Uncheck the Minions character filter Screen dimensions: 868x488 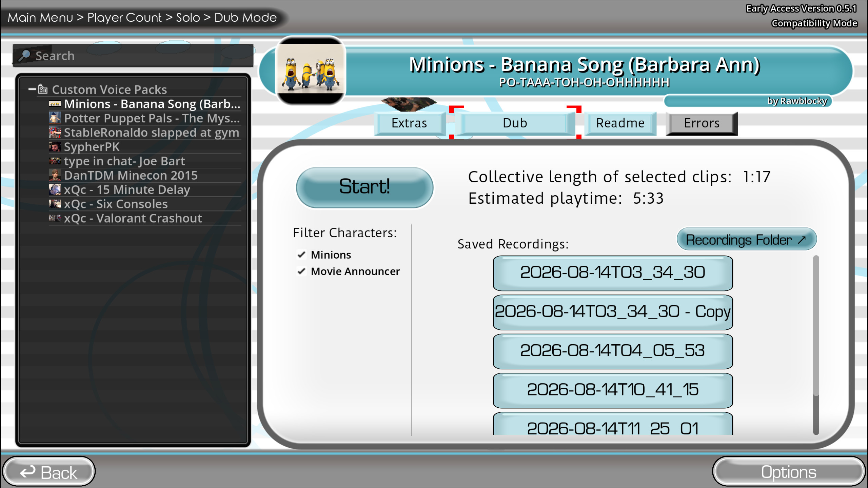point(301,255)
